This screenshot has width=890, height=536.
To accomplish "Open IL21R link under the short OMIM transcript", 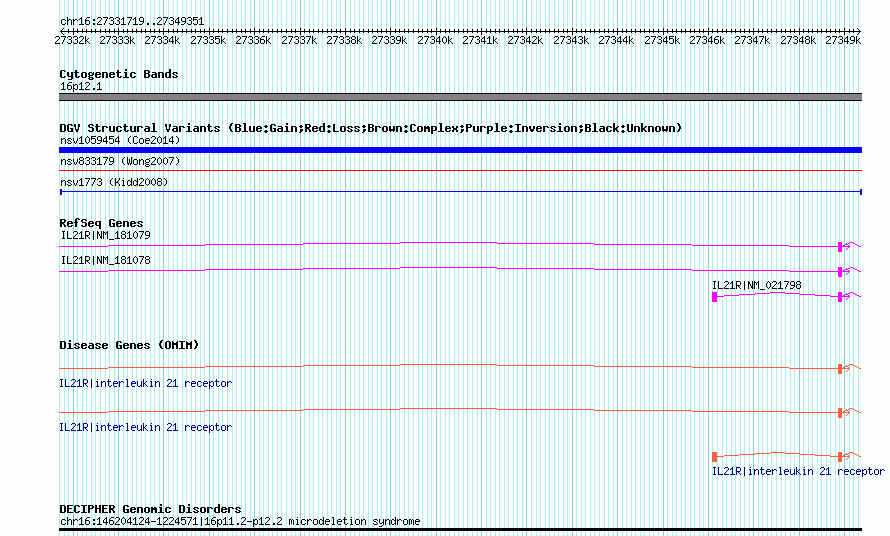I will (798, 471).
